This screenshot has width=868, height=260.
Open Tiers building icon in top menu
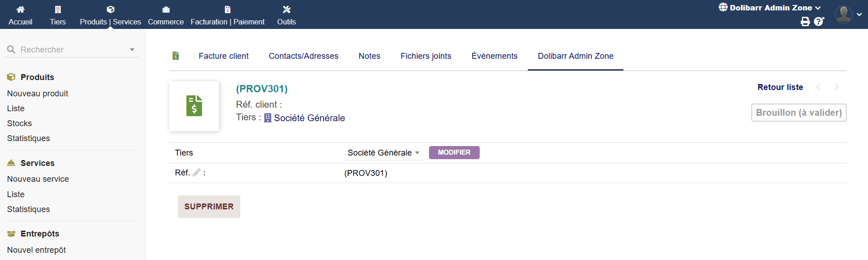[58, 9]
